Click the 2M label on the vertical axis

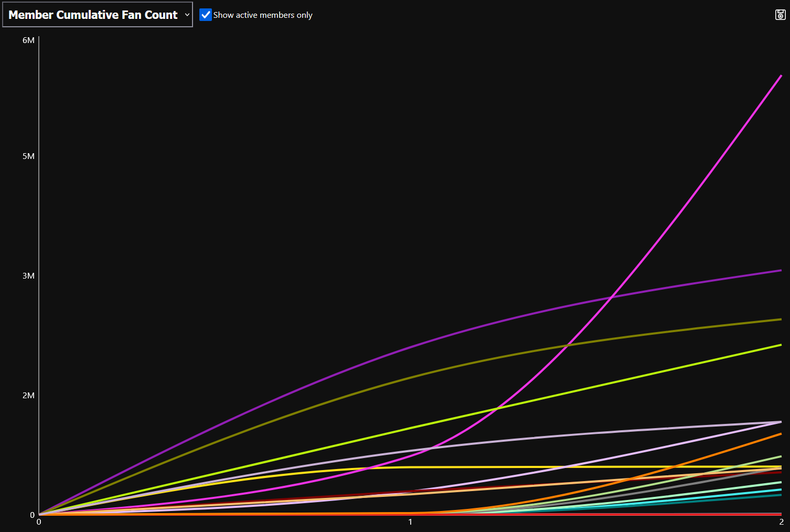(28, 396)
